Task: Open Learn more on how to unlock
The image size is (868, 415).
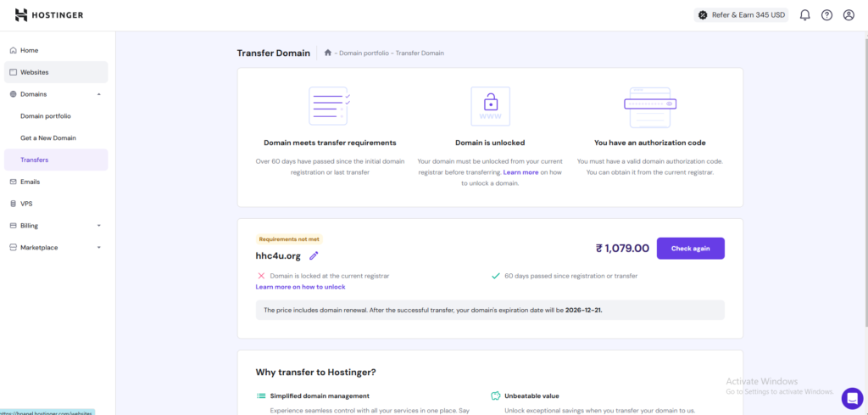Action: tap(301, 287)
